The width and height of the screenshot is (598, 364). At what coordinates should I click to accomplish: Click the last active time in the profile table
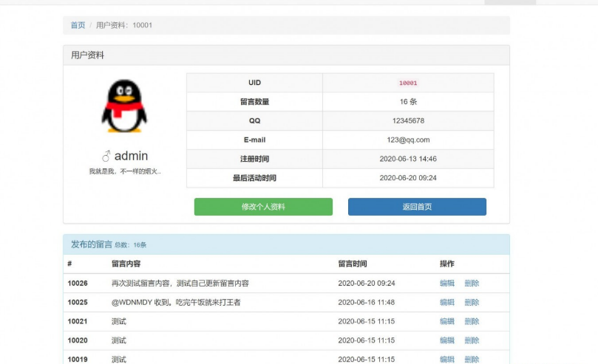pos(408,178)
